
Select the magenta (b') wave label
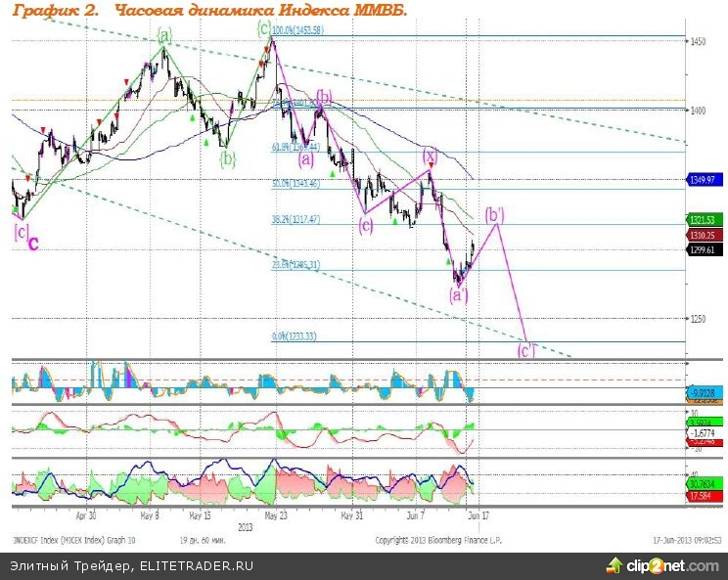coord(495,214)
